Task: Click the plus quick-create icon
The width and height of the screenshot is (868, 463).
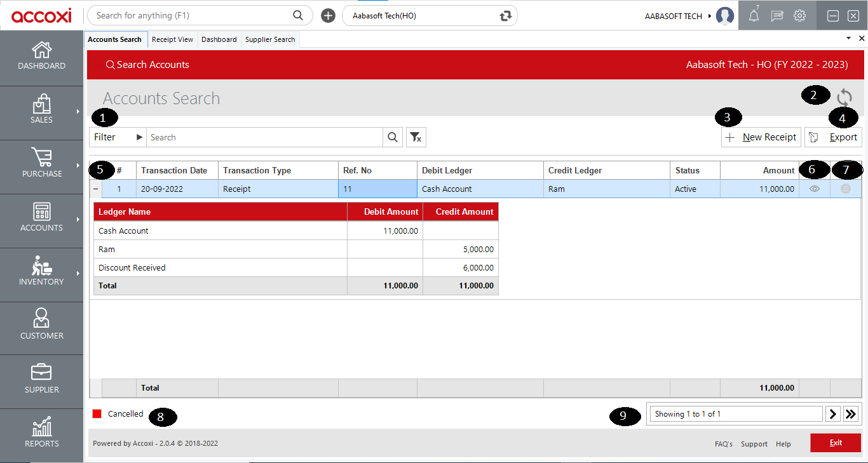Action: pyautogui.click(x=328, y=16)
